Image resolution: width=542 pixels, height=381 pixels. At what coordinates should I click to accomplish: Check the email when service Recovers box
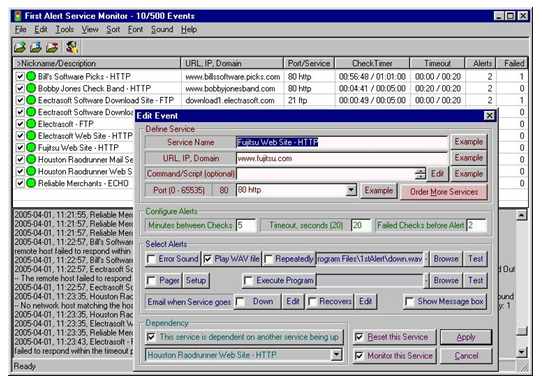[x=312, y=302]
